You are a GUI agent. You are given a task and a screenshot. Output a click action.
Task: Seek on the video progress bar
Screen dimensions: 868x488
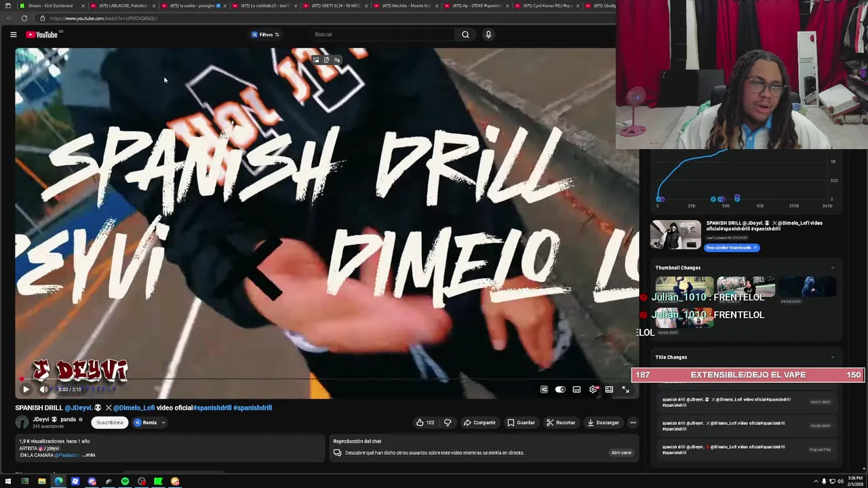pyautogui.click(x=325, y=380)
